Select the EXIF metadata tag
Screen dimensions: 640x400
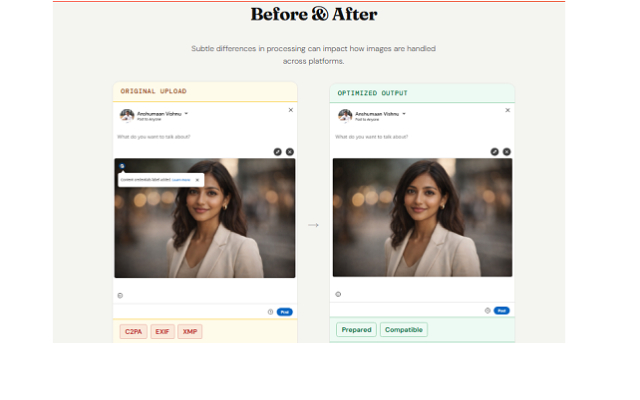(x=162, y=331)
